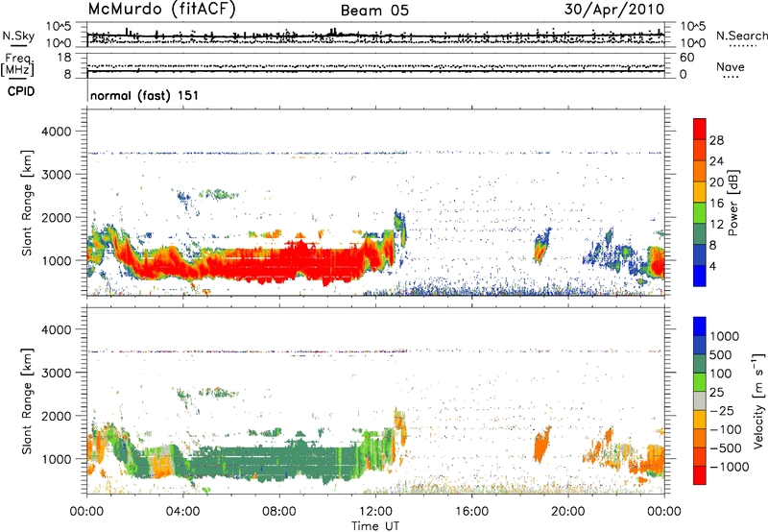Click the -25 label on Velocity colorbar
768x532 pixels.
(724, 410)
